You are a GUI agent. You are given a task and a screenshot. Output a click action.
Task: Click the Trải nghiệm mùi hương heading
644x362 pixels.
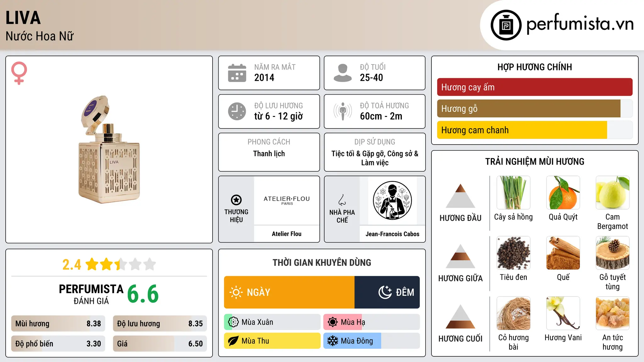(535, 162)
